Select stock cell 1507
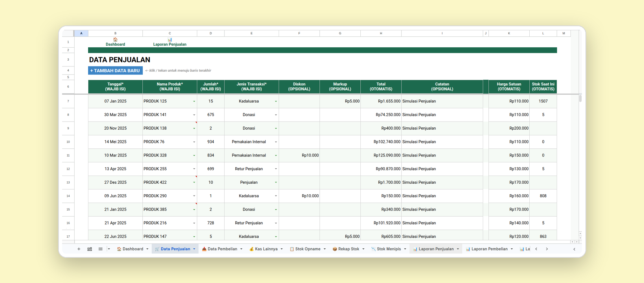 click(543, 101)
